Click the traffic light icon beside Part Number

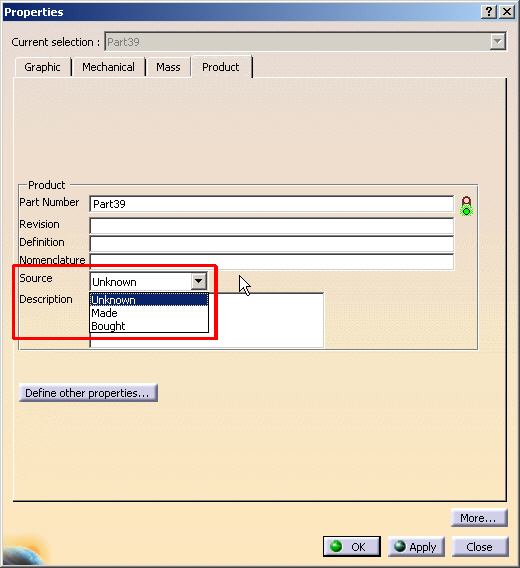(466, 206)
